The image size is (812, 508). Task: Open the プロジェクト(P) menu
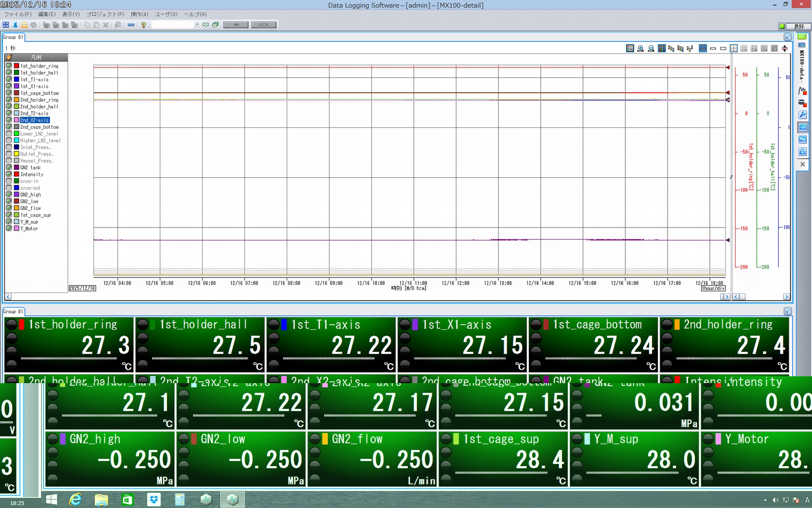105,14
